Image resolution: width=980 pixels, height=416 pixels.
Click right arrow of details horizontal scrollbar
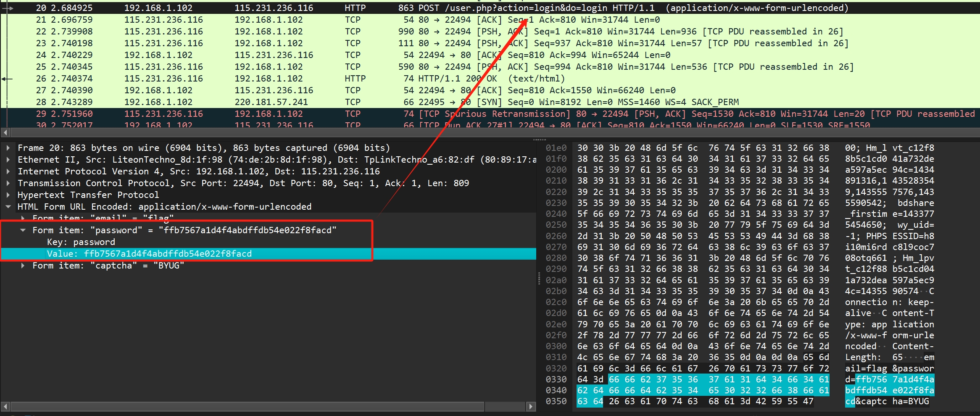point(532,408)
